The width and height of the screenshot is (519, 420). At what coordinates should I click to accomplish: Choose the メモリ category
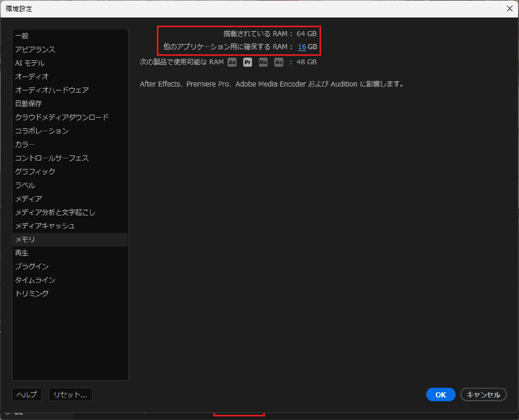pyautogui.click(x=25, y=240)
